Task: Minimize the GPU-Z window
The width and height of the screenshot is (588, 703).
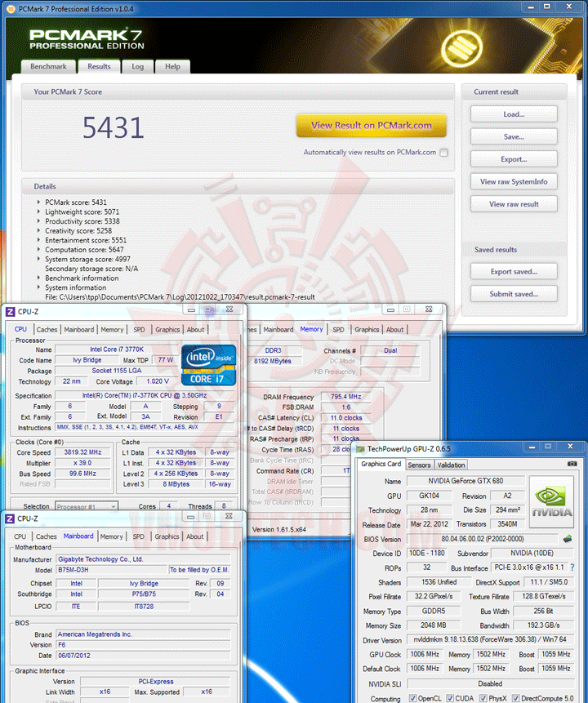Action: [x=532, y=447]
